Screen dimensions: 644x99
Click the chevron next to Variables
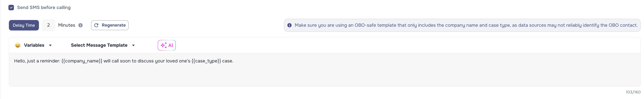[50, 46]
